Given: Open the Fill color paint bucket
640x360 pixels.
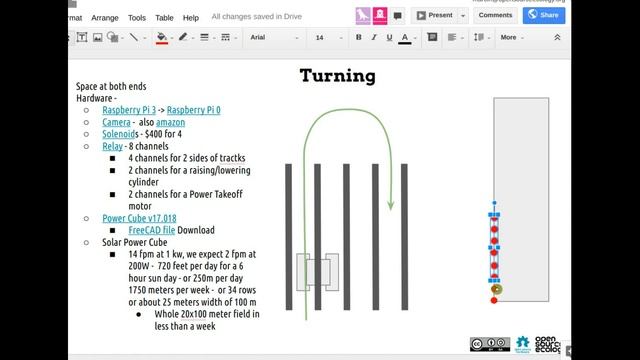Looking at the screenshot, I should [162, 38].
